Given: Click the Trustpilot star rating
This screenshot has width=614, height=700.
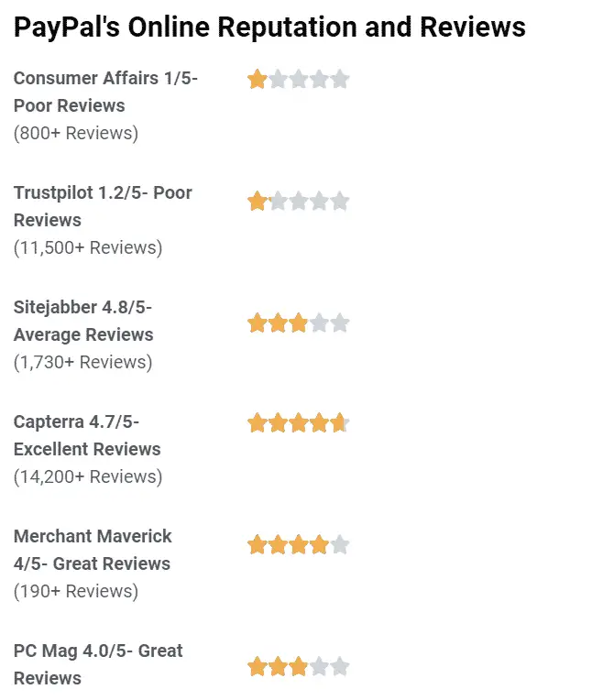Looking at the screenshot, I should [x=298, y=201].
